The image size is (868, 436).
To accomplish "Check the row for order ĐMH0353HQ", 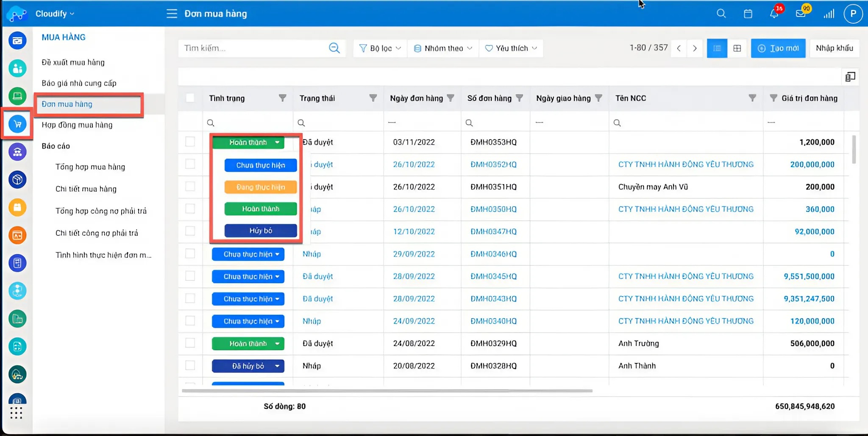I will (x=190, y=142).
